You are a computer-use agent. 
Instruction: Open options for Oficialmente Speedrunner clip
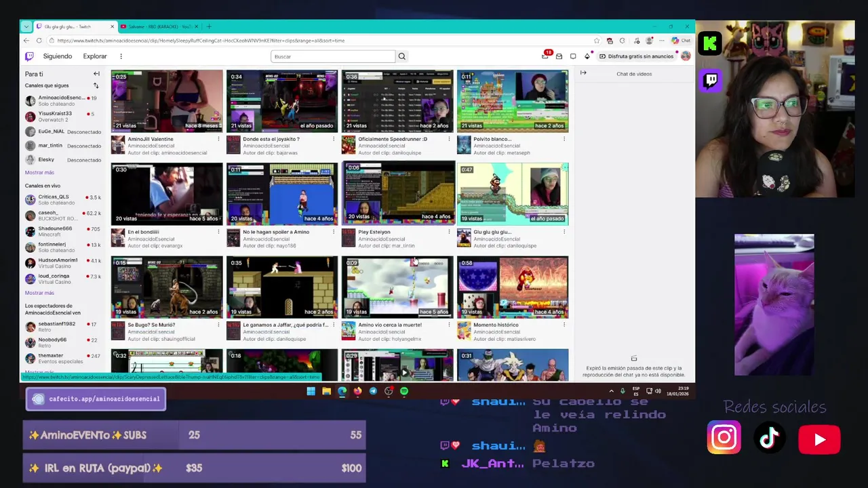click(x=449, y=139)
